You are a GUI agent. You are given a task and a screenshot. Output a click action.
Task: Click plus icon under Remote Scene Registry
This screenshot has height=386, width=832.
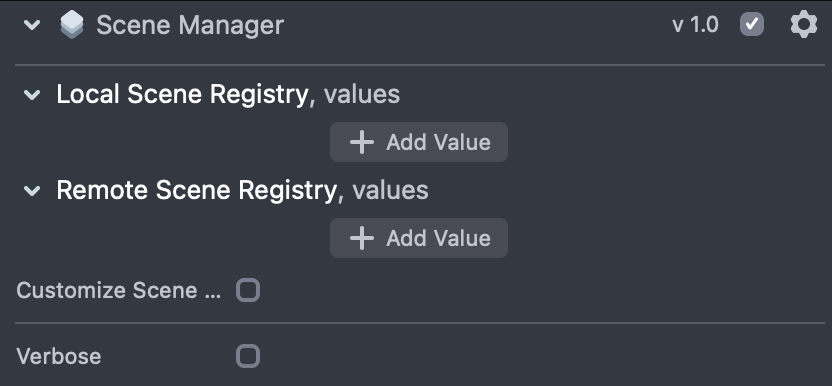tap(362, 238)
